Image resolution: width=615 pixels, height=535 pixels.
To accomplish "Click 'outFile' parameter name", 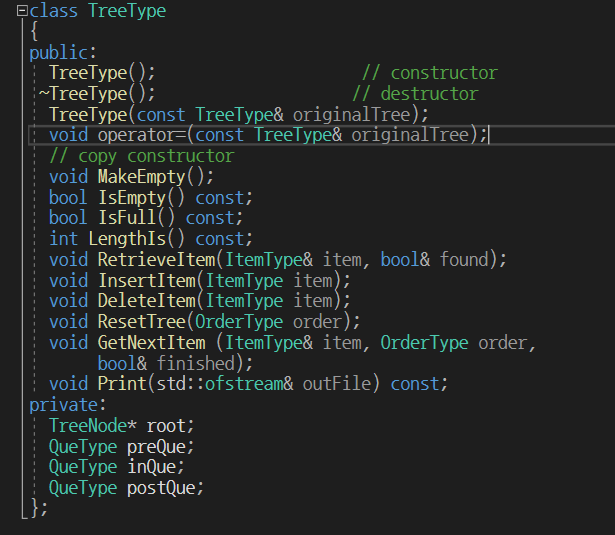I will click(x=337, y=384).
